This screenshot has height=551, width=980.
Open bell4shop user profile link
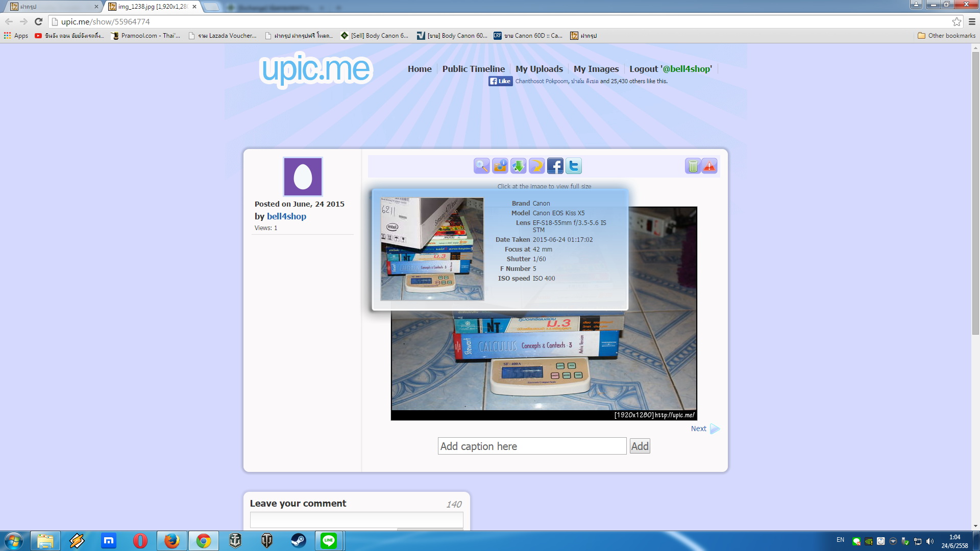286,216
